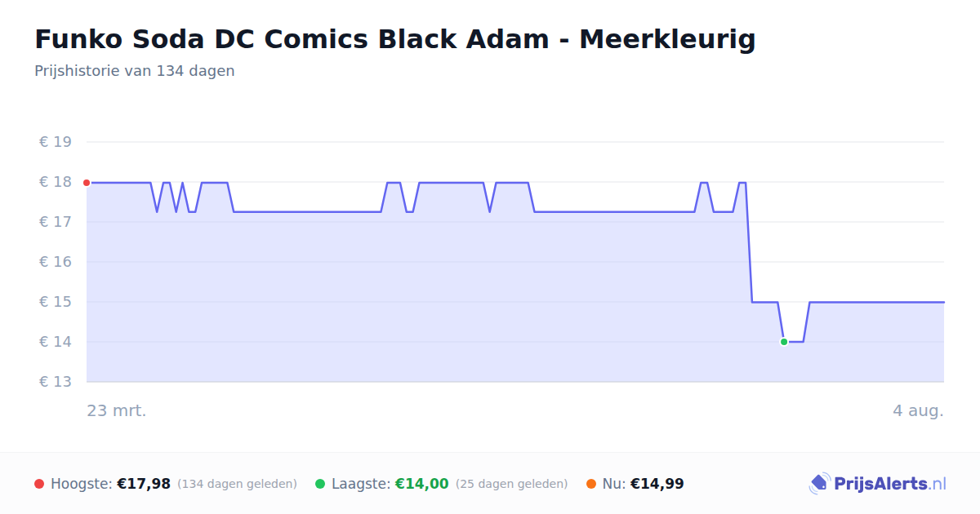Click the orange dot beside Nu in the legend
980x514 pixels.
[591, 484]
